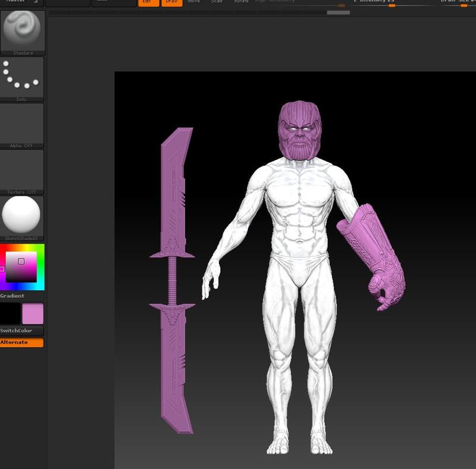Click the Texture Off thumbnail slot
476x469 pixels.
pyautogui.click(x=22, y=171)
